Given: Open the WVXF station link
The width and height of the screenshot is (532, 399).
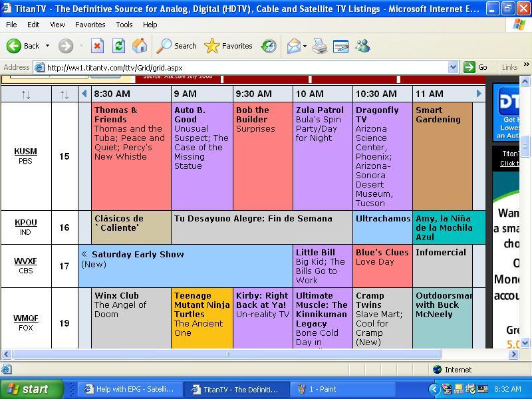Looking at the screenshot, I should [x=25, y=261].
